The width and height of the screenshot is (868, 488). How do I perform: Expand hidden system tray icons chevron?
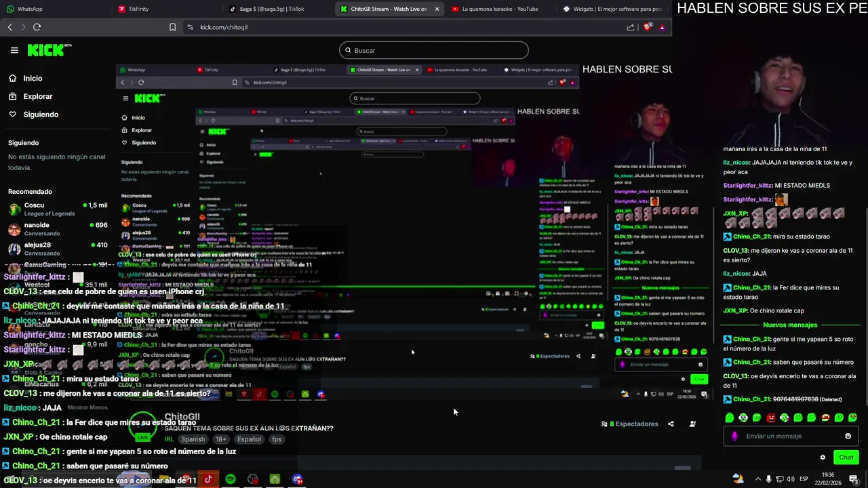pos(757,479)
